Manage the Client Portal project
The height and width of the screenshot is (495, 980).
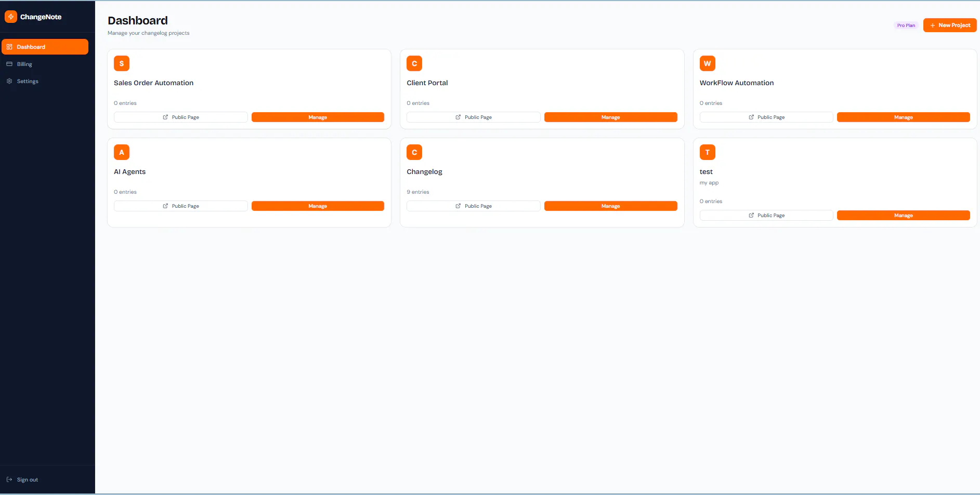[611, 117]
